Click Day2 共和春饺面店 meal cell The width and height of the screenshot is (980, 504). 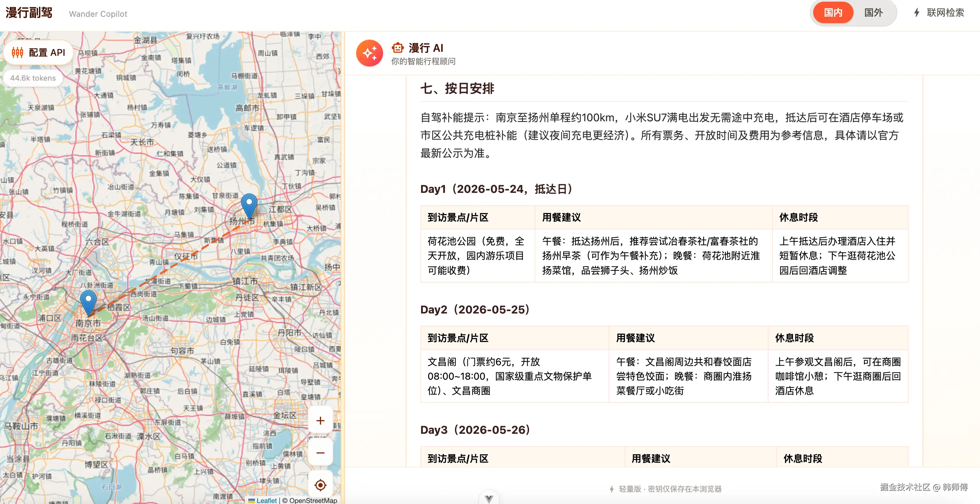tap(688, 376)
